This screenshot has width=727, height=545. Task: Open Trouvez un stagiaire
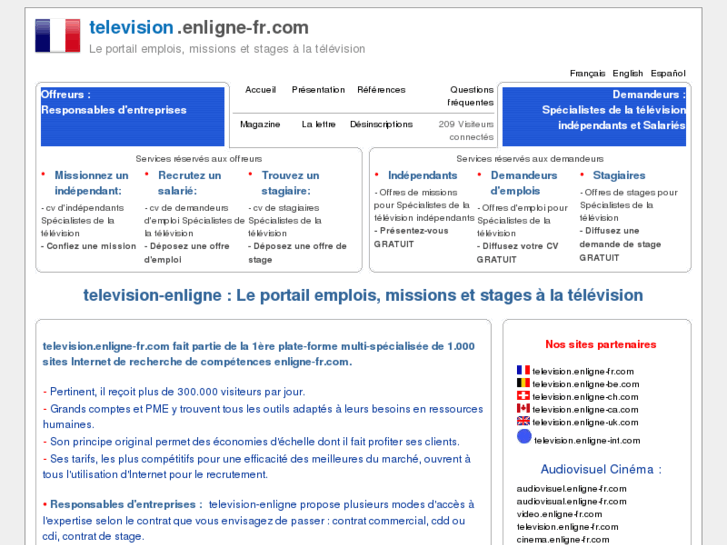[x=290, y=183]
